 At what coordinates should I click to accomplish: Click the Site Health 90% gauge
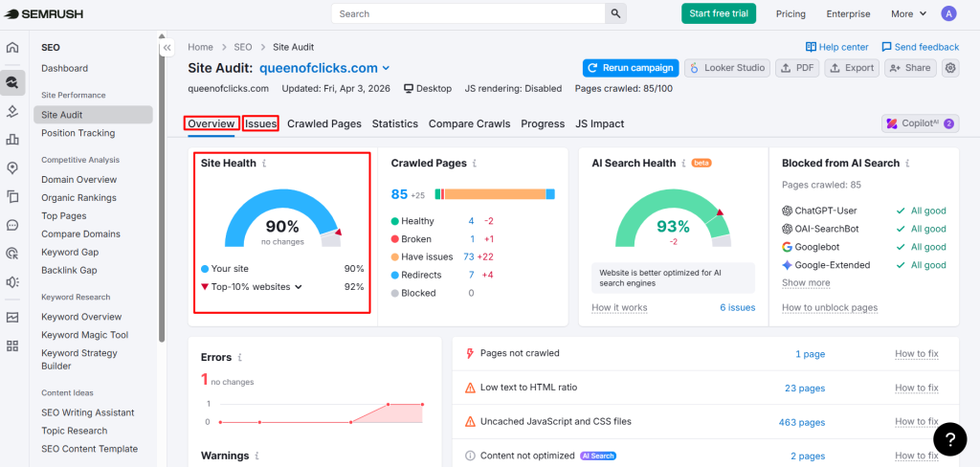tap(282, 219)
